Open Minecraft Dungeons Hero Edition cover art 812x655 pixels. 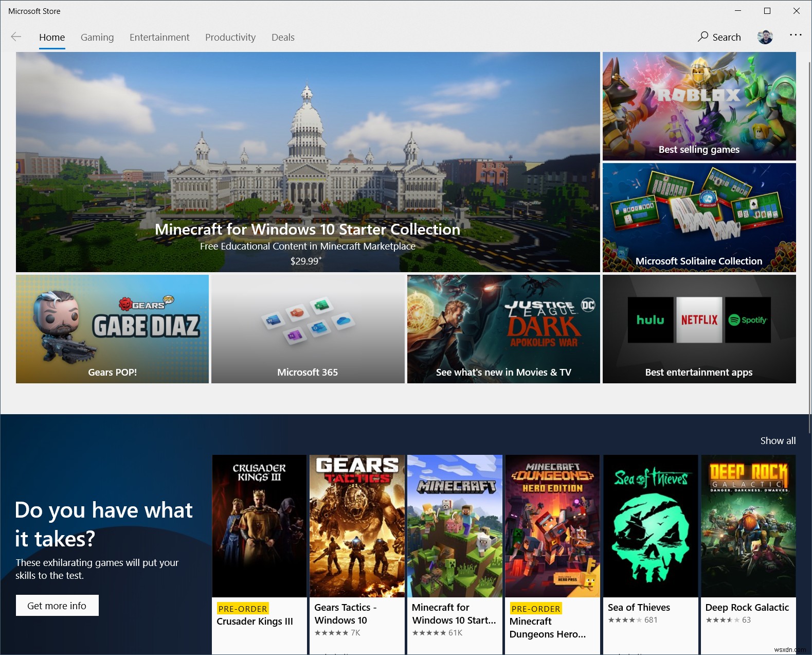(552, 526)
